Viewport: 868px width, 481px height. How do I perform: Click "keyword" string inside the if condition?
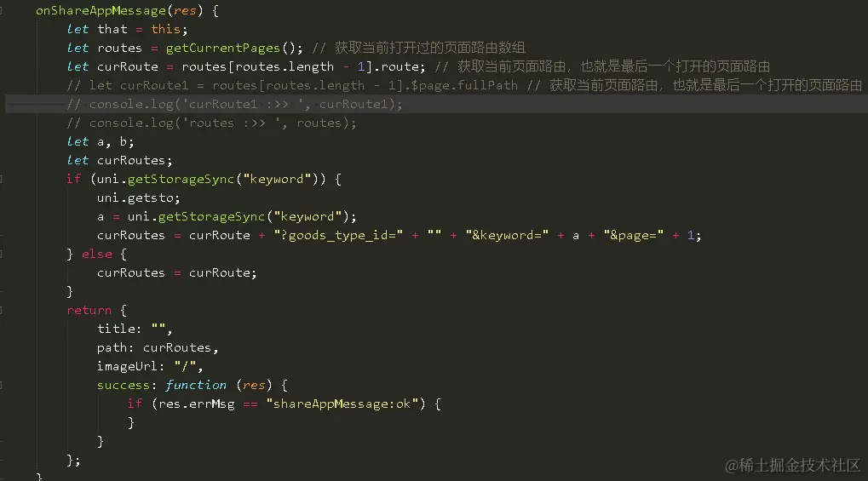pyautogui.click(x=277, y=180)
